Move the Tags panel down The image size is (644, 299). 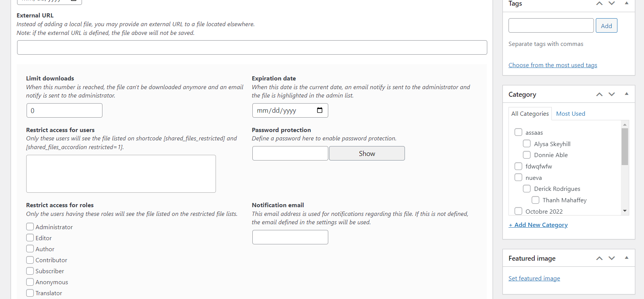pos(612,3)
